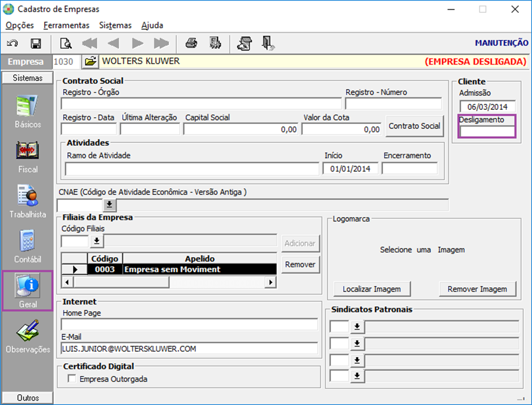
Task: Go to first record with double-left arrow
Action: 89,43
